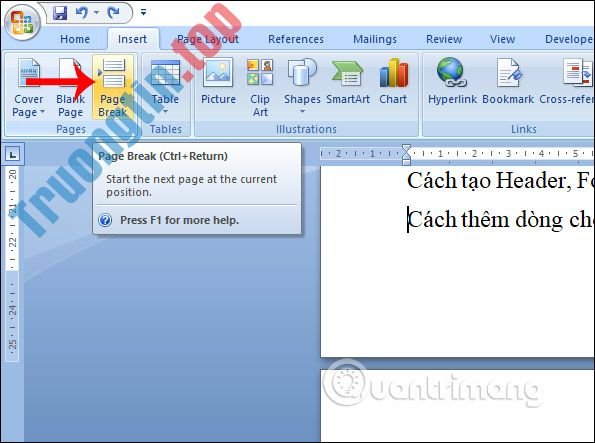Image resolution: width=595 pixels, height=443 pixels.
Task: Save the document from Quick Access Toolbar
Action: point(60,13)
